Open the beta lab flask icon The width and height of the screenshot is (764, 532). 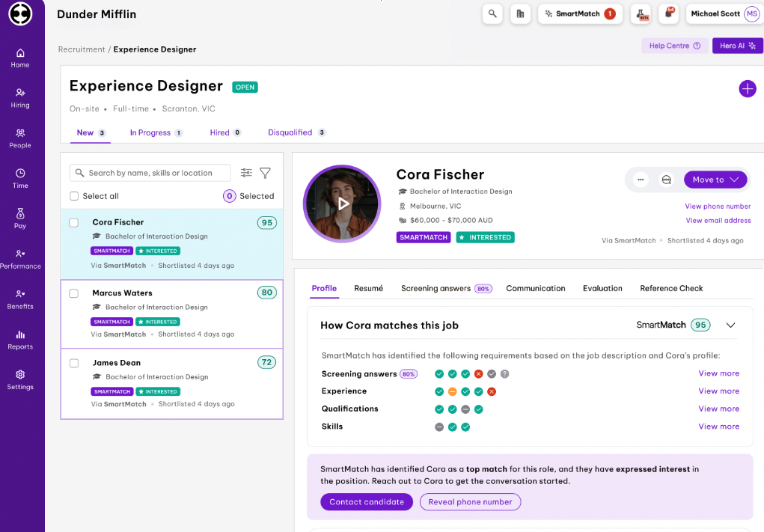tap(641, 13)
